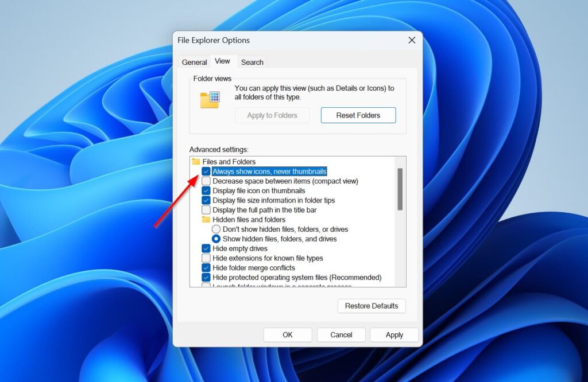Viewport: 588px width, 382px height.
Task: Uncheck Hide folder merge conflicts
Action: pyautogui.click(x=207, y=267)
